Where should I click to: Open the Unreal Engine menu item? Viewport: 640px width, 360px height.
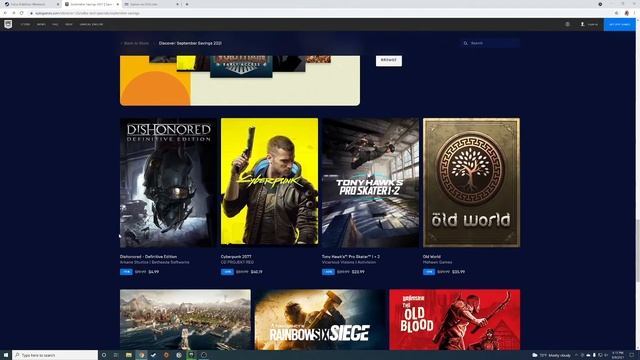coord(91,24)
